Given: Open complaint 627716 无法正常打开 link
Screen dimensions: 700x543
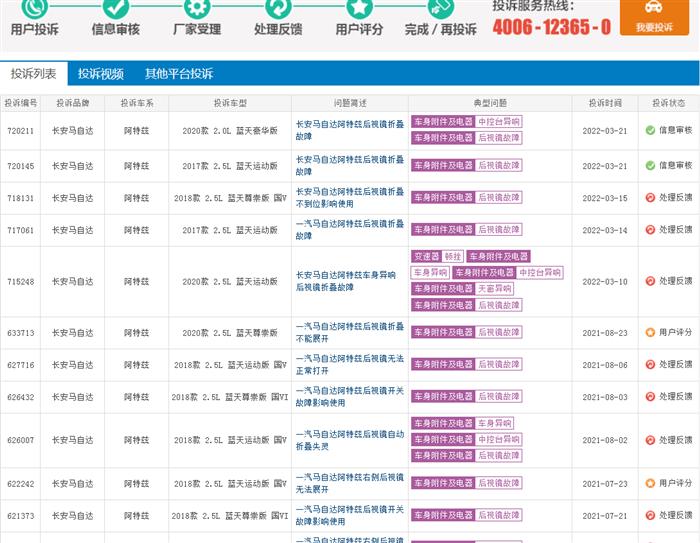Looking at the screenshot, I should 350,365.
